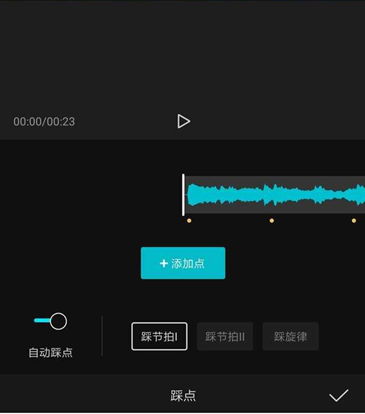Click the 00:00/00:23 time display
The image size is (365, 414).
click(44, 121)
